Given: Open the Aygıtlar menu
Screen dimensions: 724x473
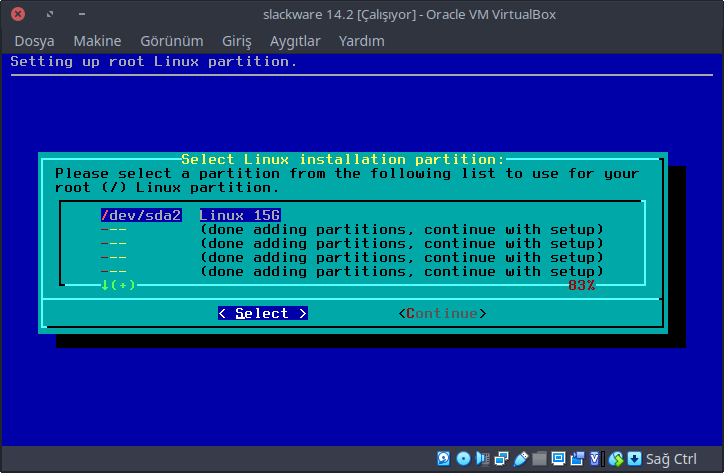Looking at the screenshot, I should point(295,41).
